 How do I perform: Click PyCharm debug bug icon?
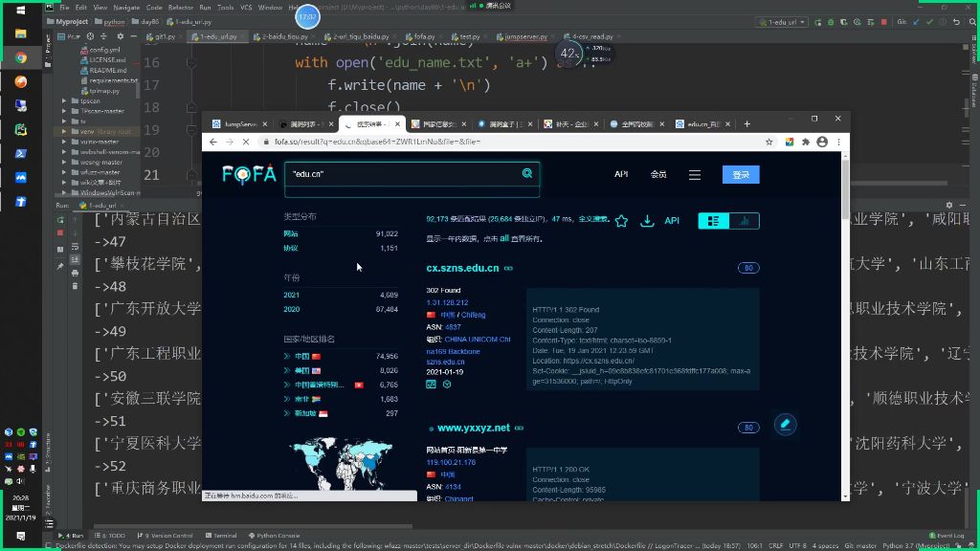pyautogui.click(x=831, y=22)
